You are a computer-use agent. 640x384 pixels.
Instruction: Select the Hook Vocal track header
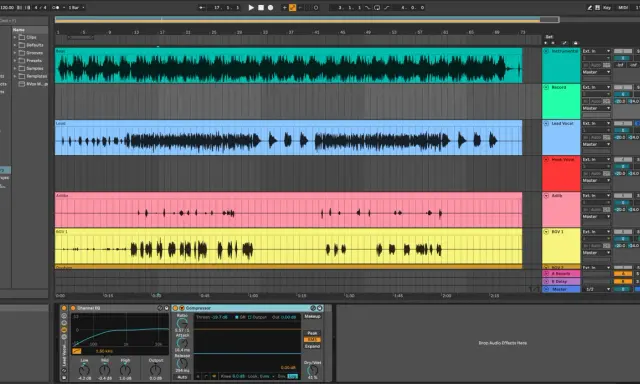pyautogui.click(x=561, y=173)
